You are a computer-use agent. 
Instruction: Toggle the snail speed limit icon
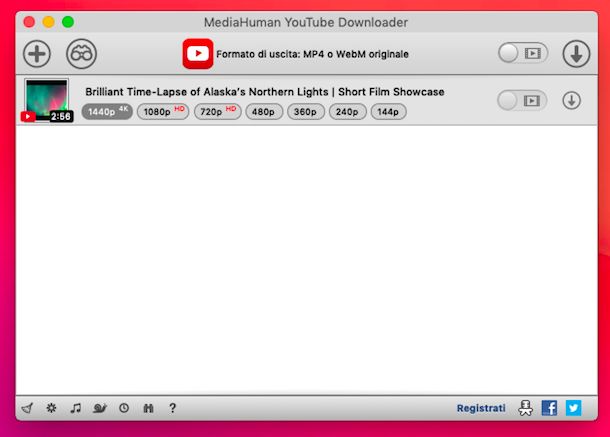point(100,408)
